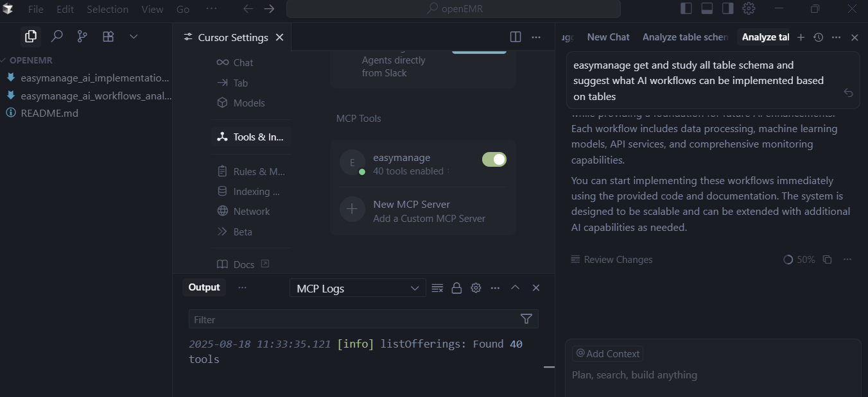Switch to the New Chat tab
The width and height of the screenshot is (868, 397).
[608, 37]
